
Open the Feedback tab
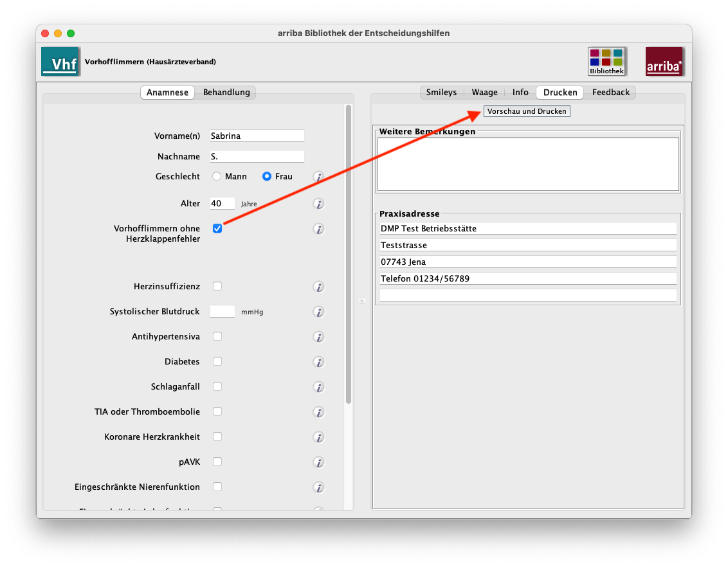(610, 93)
